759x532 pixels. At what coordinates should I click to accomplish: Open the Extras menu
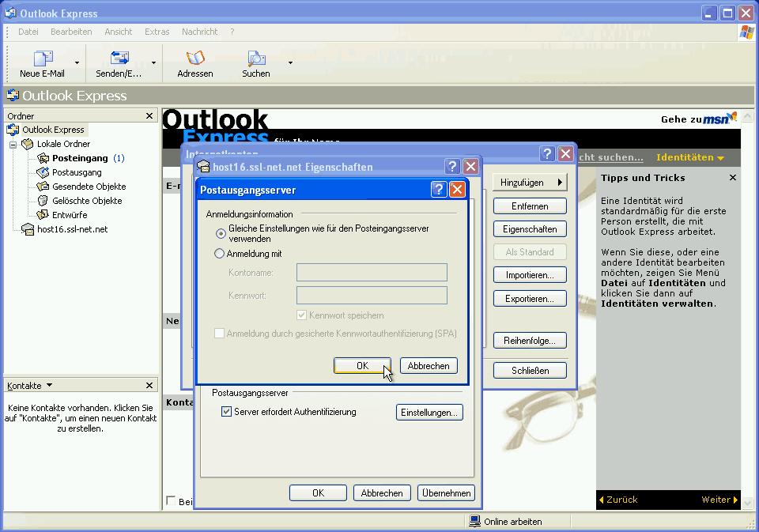157,32
